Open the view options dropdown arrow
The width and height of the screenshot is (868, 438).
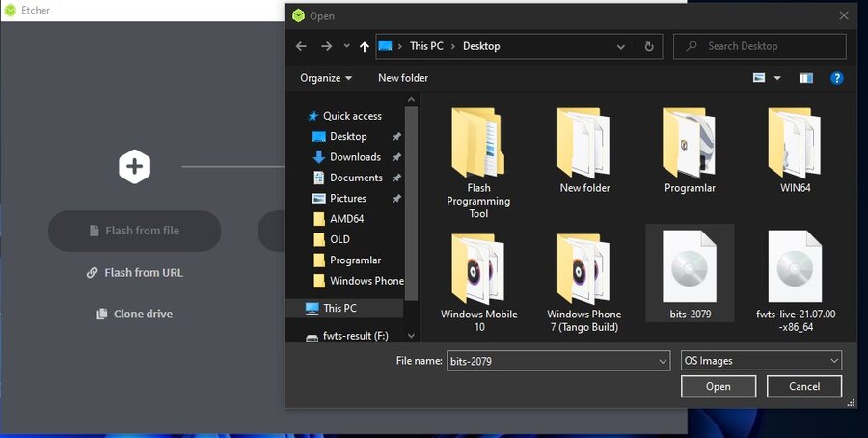777,78
